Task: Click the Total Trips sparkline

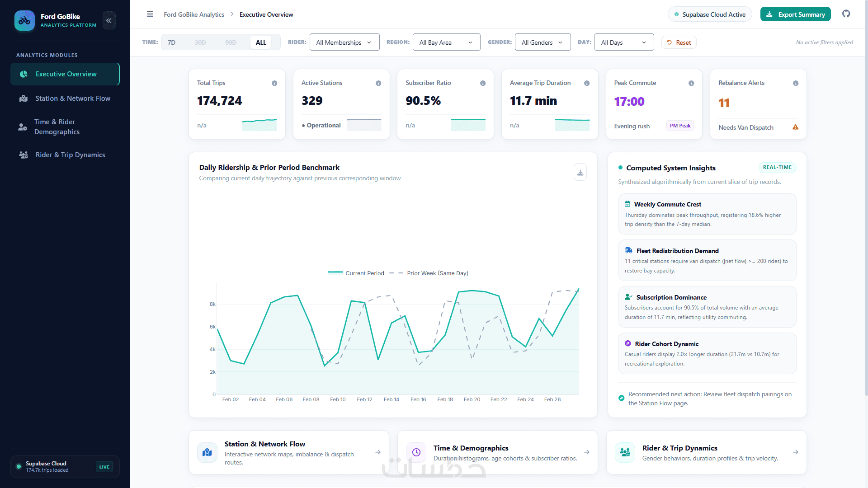Action: pos(259,125)
